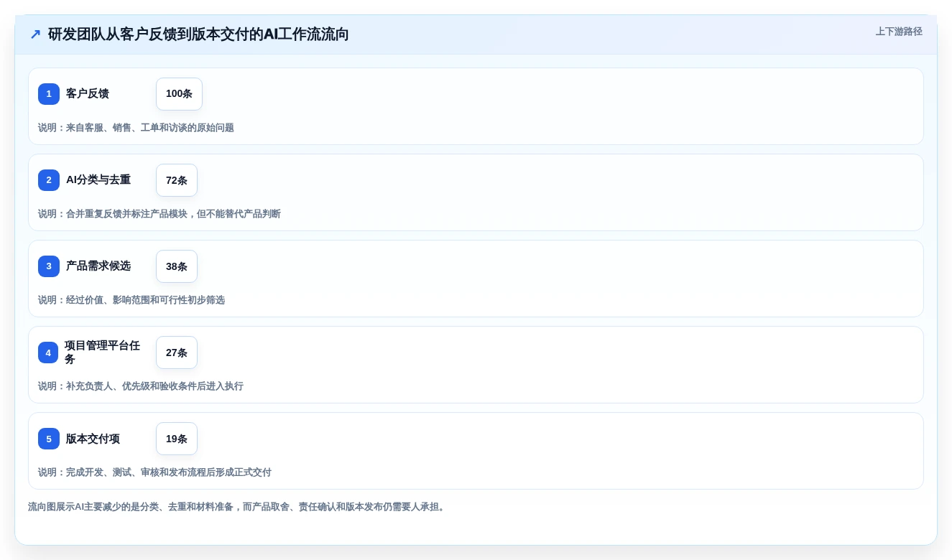The image size is (952, 560).
Task: Click the 上下游路径 label in header
Action: coord(899,32)
